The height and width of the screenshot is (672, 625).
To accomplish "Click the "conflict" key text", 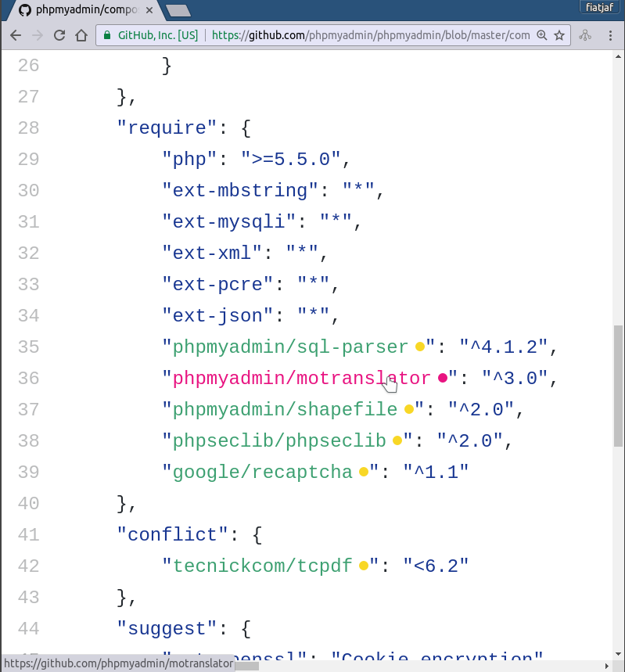I will [x=172, y=535].
